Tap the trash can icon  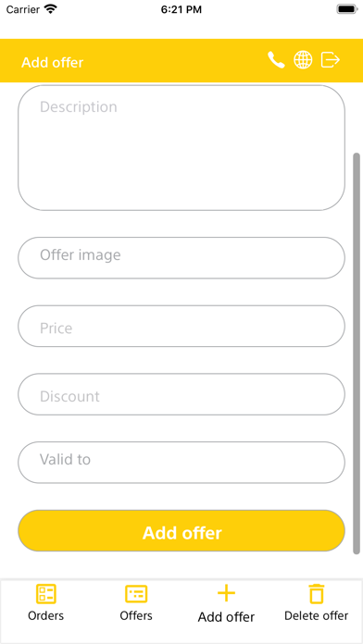[x=316, y=594]
